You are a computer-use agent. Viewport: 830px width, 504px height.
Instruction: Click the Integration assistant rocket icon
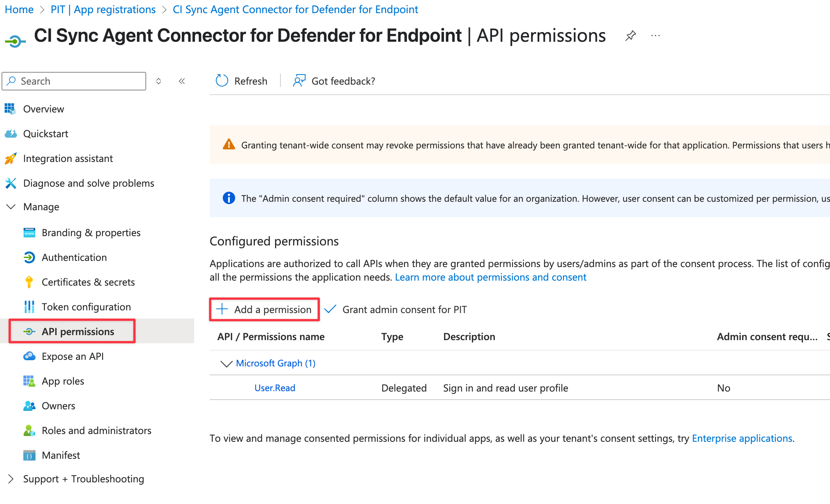click(x=10, y=158)
